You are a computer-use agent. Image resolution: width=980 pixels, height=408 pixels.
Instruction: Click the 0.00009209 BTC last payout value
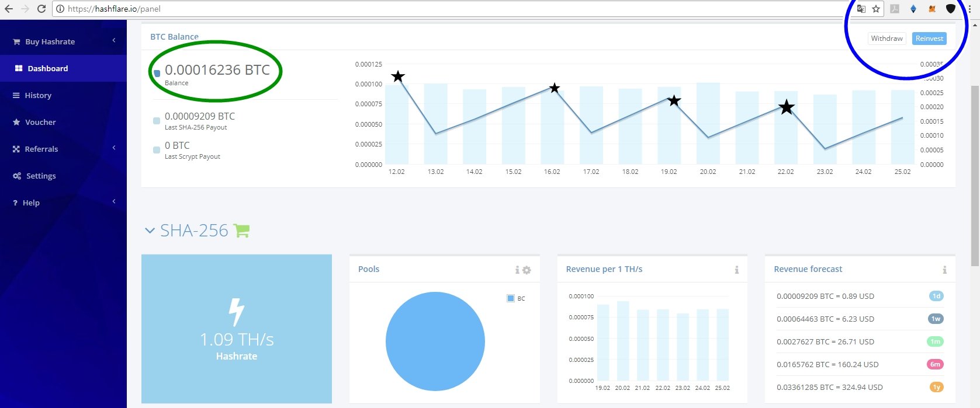[x=200, y=116]
